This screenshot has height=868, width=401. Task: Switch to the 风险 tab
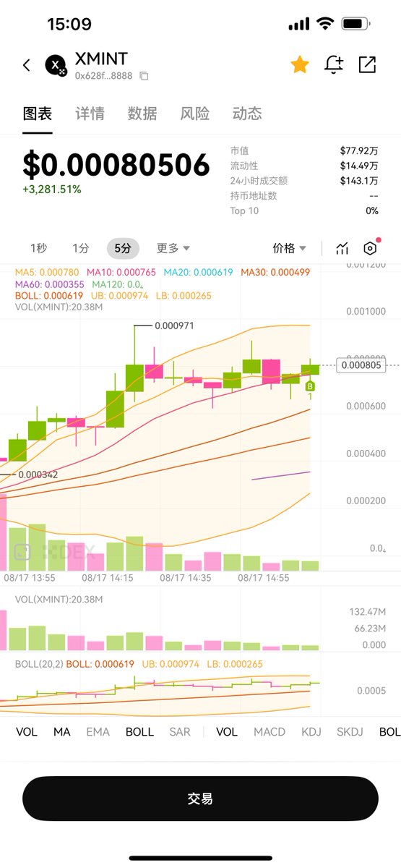pyautogui.click(x=195, y=114)
